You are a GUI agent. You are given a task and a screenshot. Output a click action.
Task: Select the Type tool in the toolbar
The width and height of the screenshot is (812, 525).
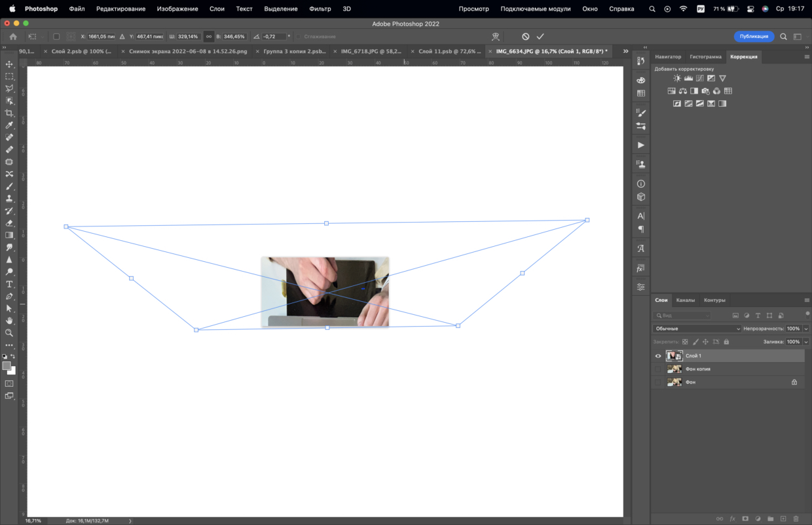point(9,284)
